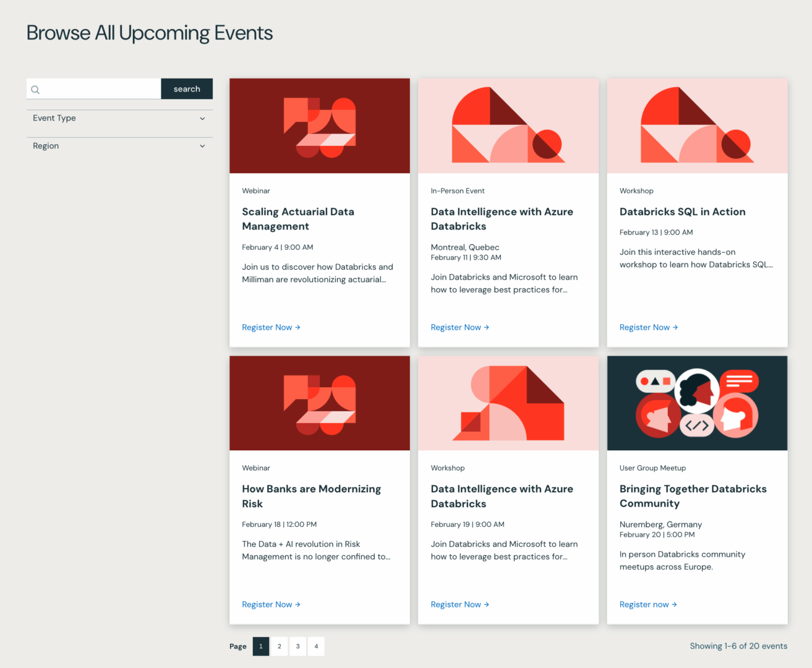Click the arrow icon on Databricks SQL in Action's Register Now
The height and width of the screenshot is (668, 812).
tap(675, 327)
